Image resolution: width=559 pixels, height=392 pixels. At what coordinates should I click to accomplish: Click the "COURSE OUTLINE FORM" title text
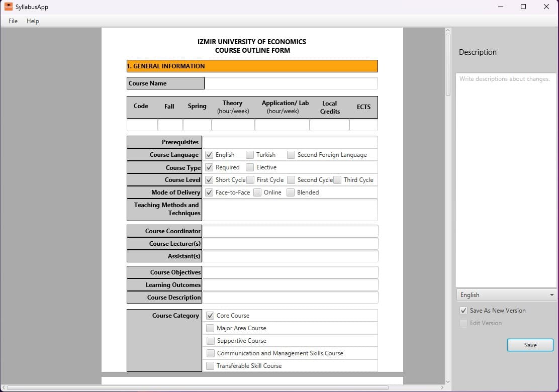tap(252, 50)
